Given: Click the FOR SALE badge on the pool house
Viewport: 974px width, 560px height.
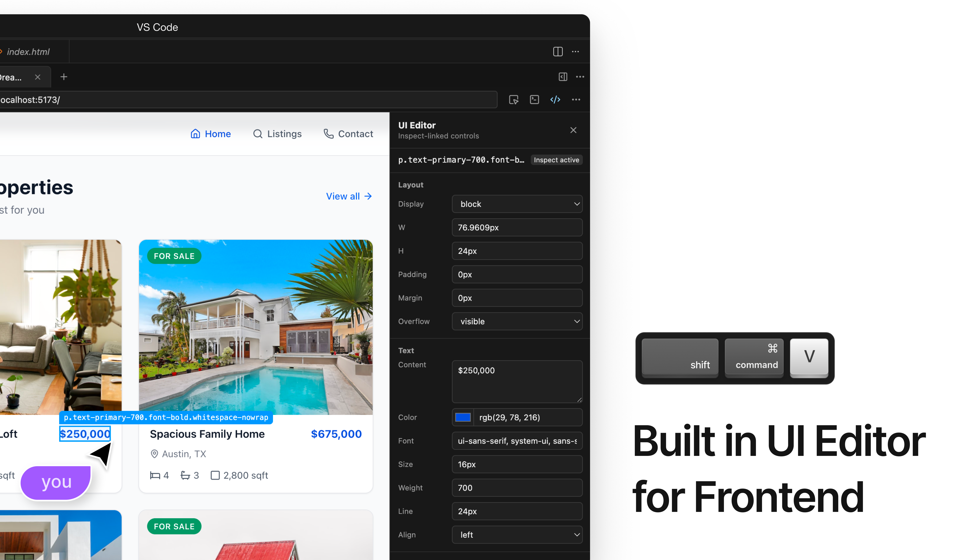Looking at the screenshot, I should pyautogui.click(x=174, y=256).
